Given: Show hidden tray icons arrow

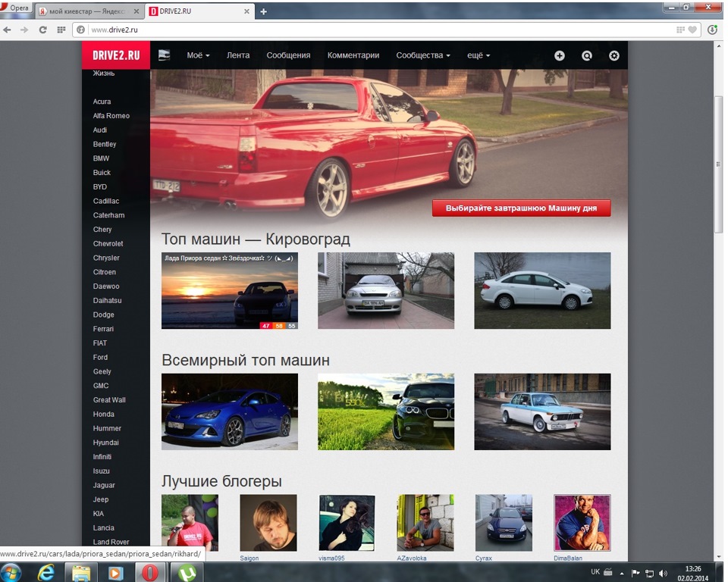Looking at the screenshot, I should point(622,574).
